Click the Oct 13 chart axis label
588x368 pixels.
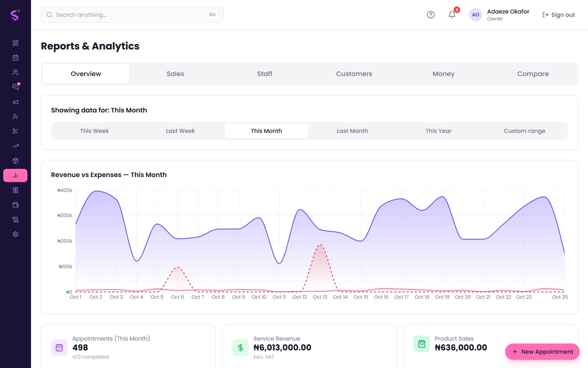(320, 297)
